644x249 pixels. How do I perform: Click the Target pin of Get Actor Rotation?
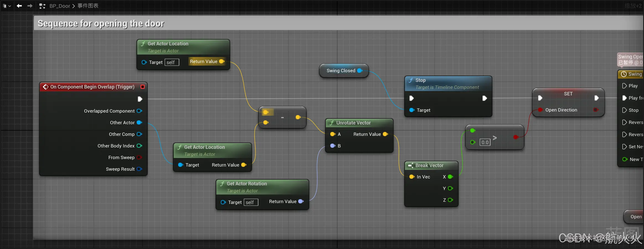(223, 202)
